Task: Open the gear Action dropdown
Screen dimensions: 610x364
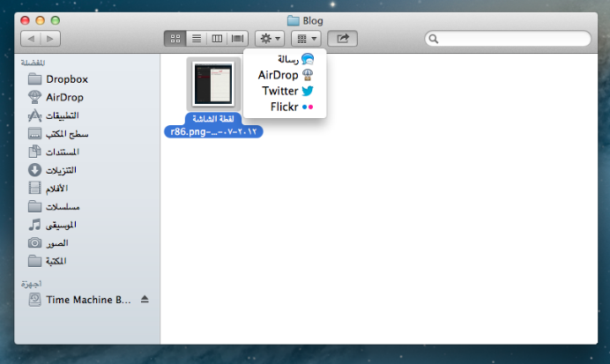Action: [269, 39]
